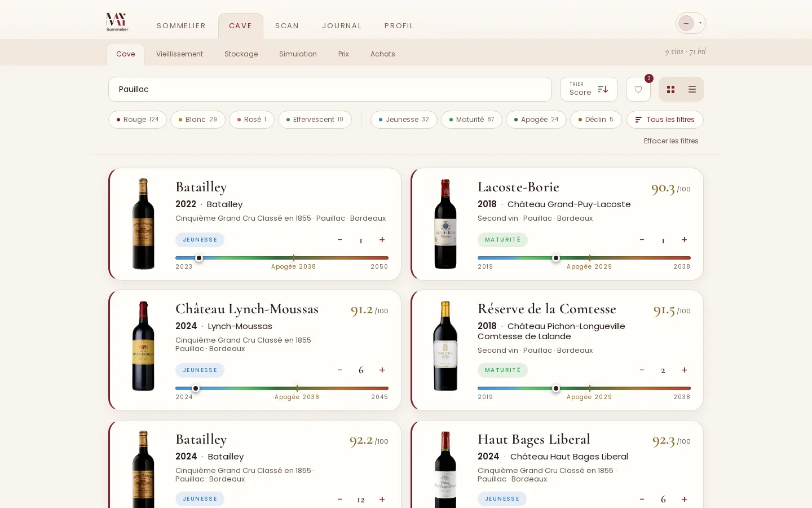812x508 pixels.
Task: Switch to list view layout
Action: click(692, 89)
